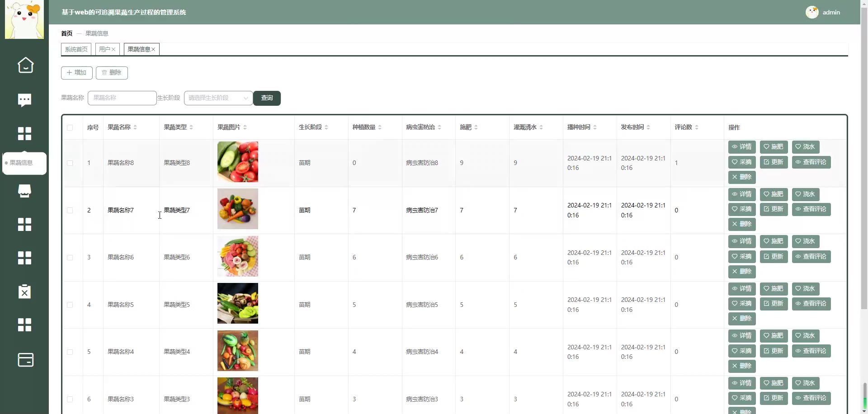Viewport: 868px width, 414px height.
Task: Click 更新 for the 果蔬名称7 row
Action: pos(774,209)
